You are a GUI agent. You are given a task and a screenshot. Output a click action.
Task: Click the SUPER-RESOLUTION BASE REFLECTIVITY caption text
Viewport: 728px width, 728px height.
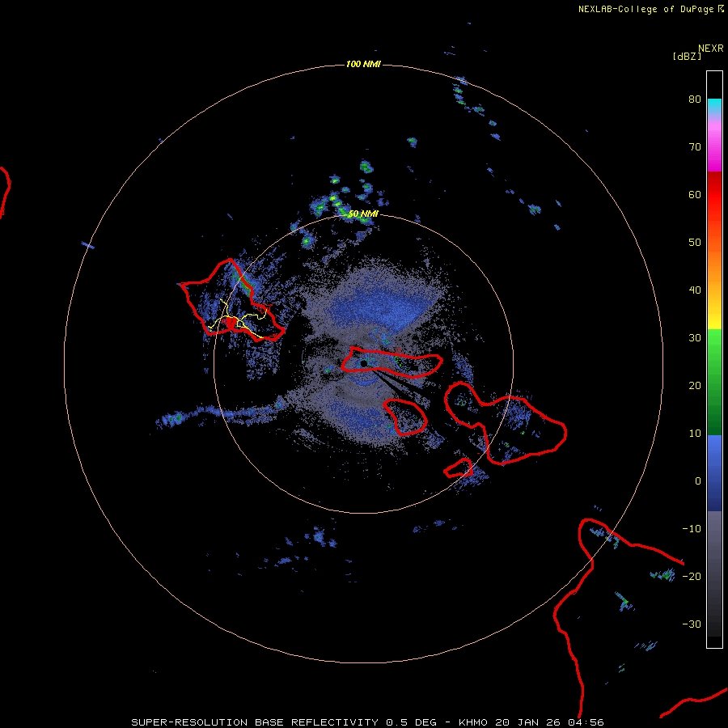tap(256, 722)
